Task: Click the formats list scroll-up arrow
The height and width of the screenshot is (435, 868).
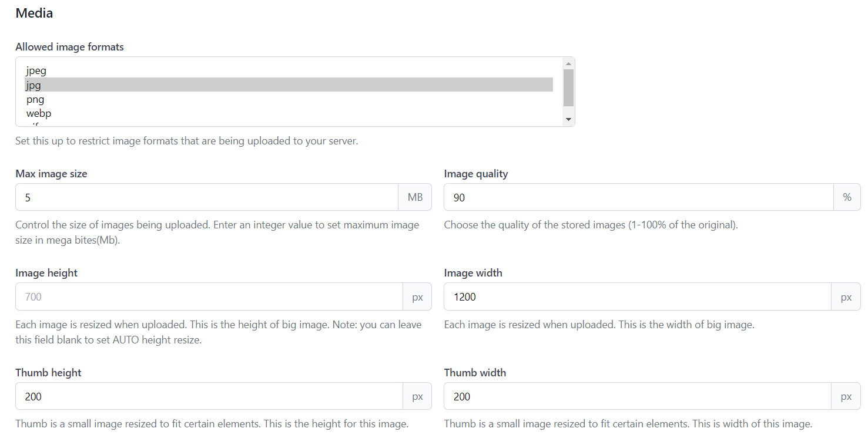Action: (x=568, y=63)
